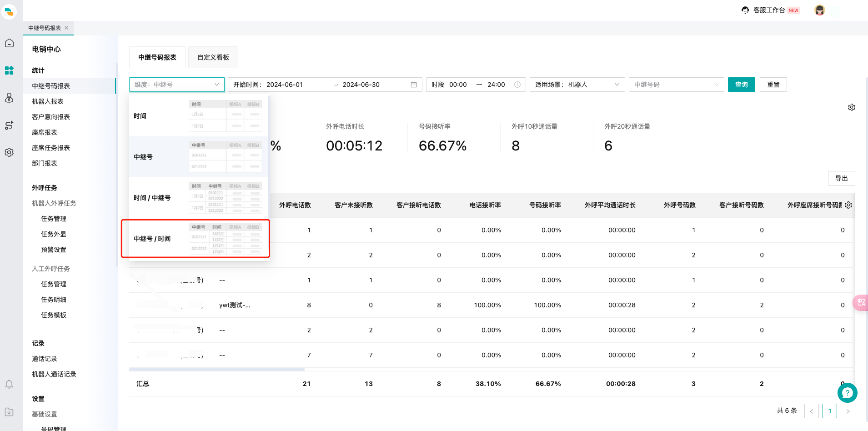Open 座席任务报表 in sidebar
The height and width of the screenshot is (431, 868).
coord(51,148)
